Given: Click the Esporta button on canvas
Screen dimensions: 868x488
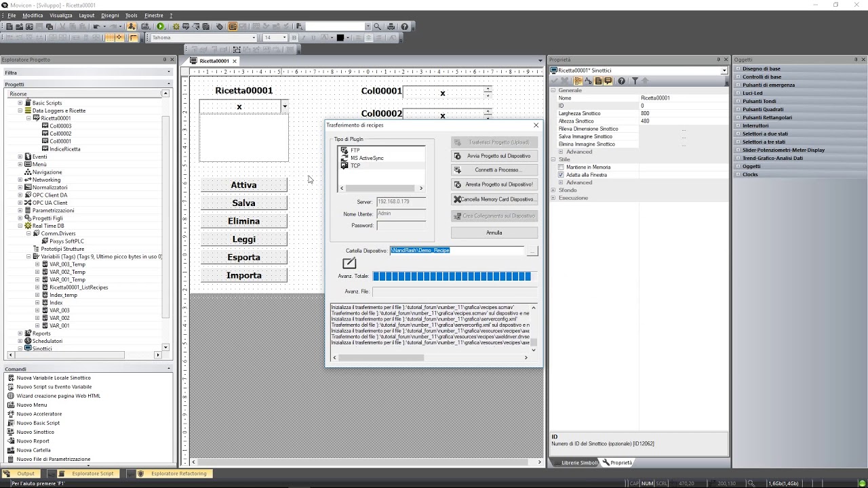Looking at the screenshot, I should coord(243,257).
